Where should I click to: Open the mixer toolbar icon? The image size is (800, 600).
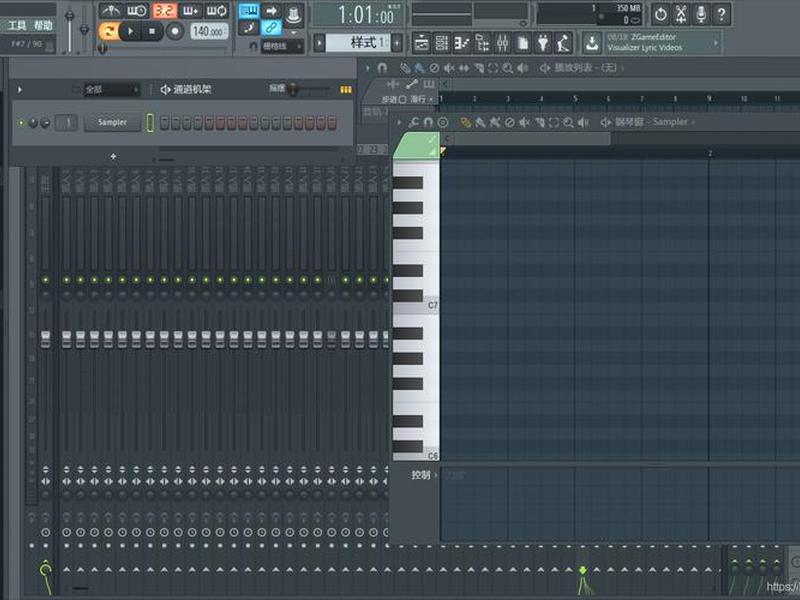[503, 43]
